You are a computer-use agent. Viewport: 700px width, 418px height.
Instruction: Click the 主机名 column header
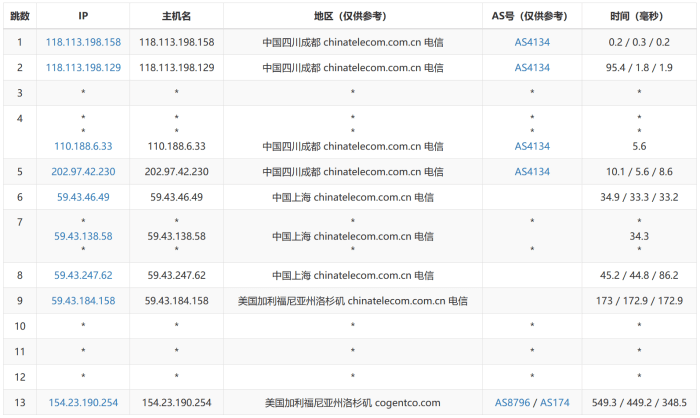click(x=176, y=16)
